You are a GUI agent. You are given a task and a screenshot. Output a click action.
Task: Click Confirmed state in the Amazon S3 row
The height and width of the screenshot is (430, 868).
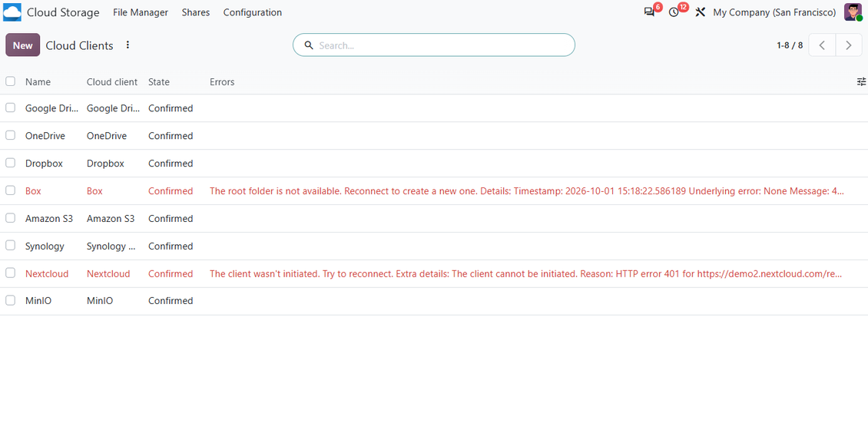(x=171, y=219)
